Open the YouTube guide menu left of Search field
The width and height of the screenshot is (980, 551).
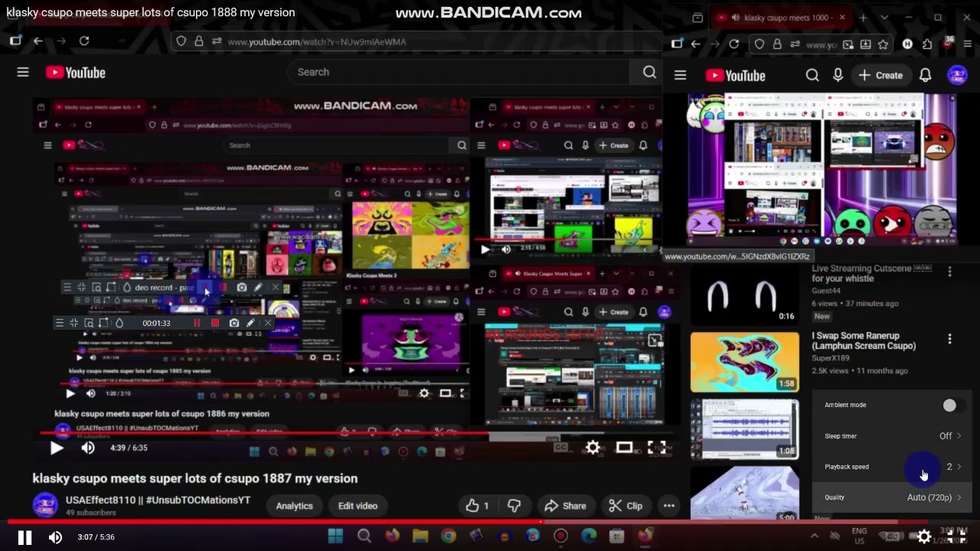coord(23,72)
